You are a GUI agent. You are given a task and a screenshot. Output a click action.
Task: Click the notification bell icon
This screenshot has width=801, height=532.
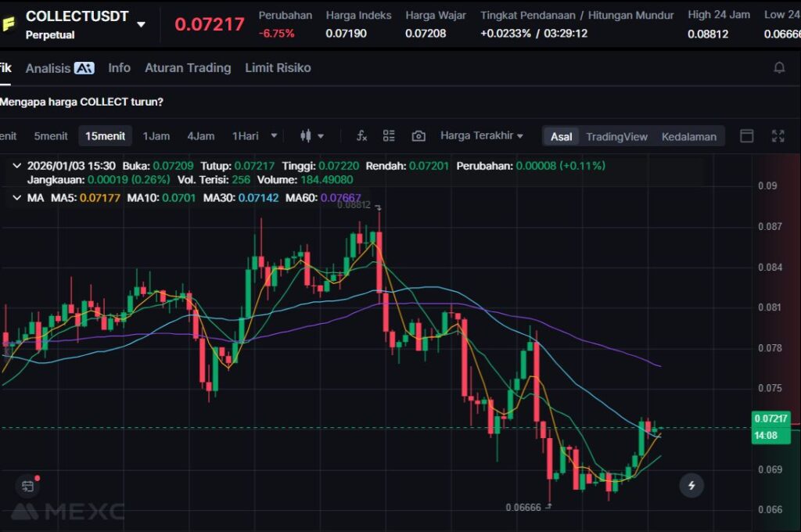point(779,68)
